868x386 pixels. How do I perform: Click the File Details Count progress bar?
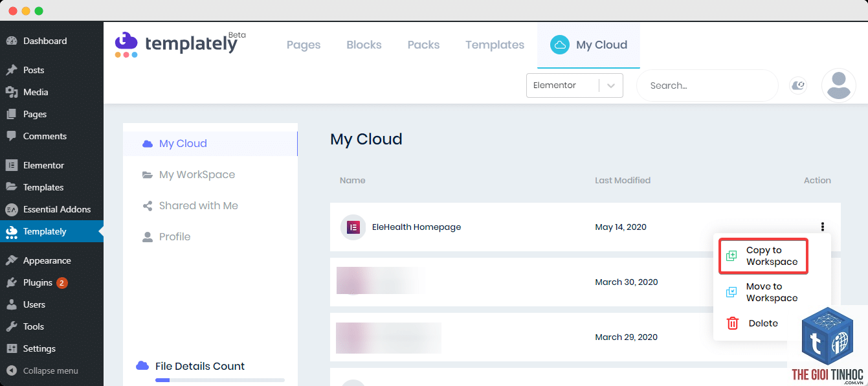220,380
